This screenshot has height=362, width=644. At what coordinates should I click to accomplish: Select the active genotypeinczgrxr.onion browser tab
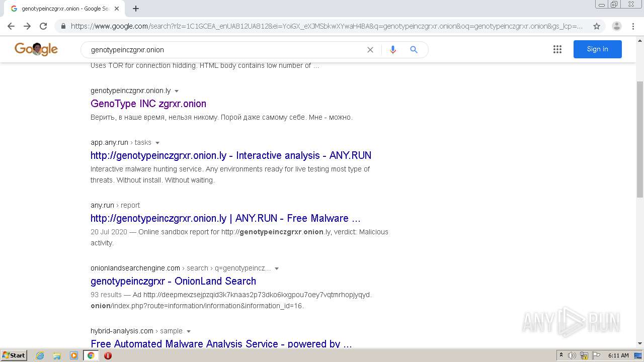64,9
